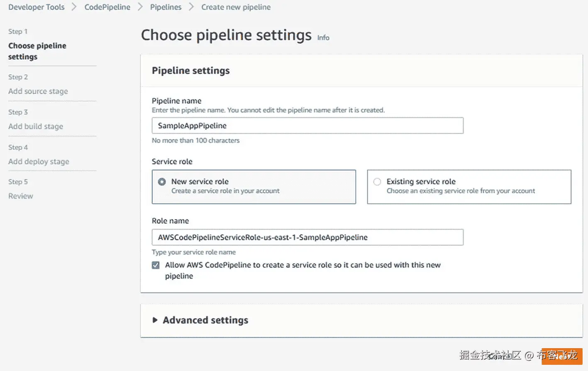Click the Advanced settings header text

point(205,320)
